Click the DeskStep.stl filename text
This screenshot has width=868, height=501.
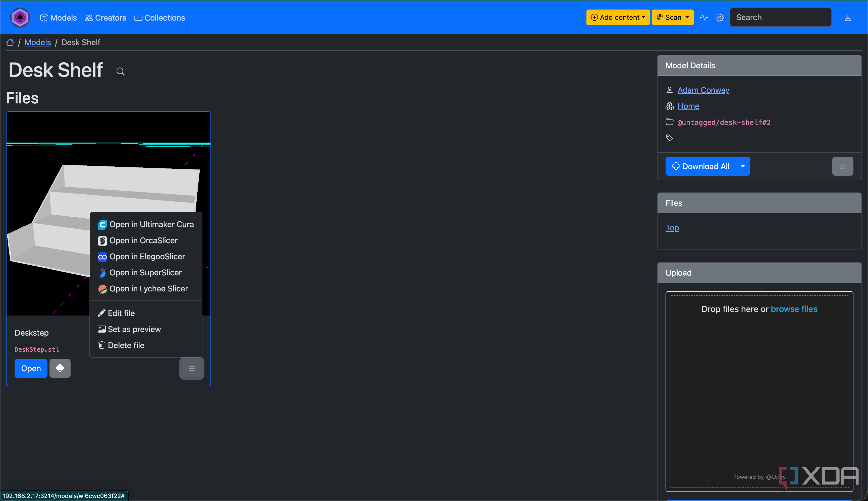(x=37, y=349)
